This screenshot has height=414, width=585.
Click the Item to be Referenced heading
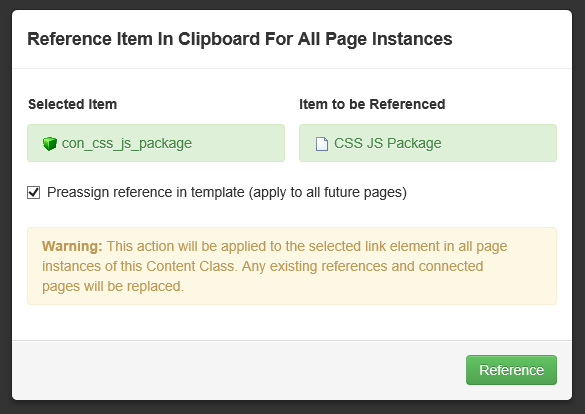[x=372, y=104]
